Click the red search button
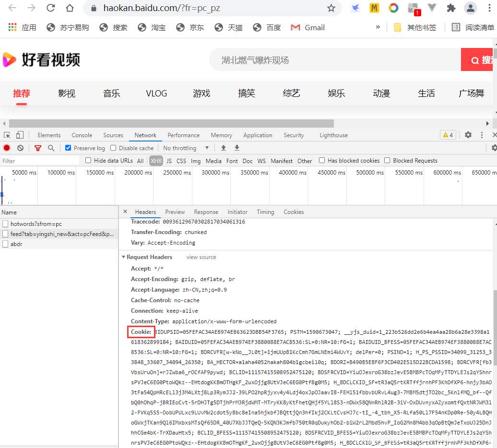Image resolution: width=497 pixels, height=448 pixels. (477, 60)
